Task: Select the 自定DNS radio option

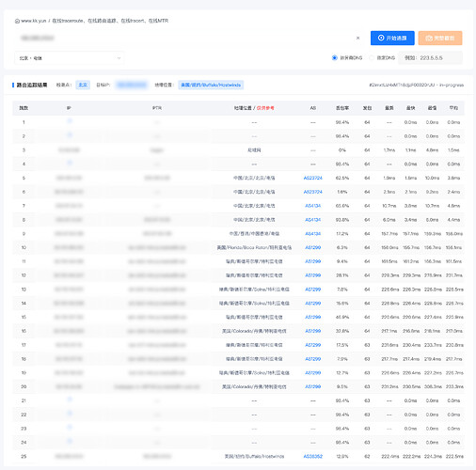Action: (x=372, y=57)
